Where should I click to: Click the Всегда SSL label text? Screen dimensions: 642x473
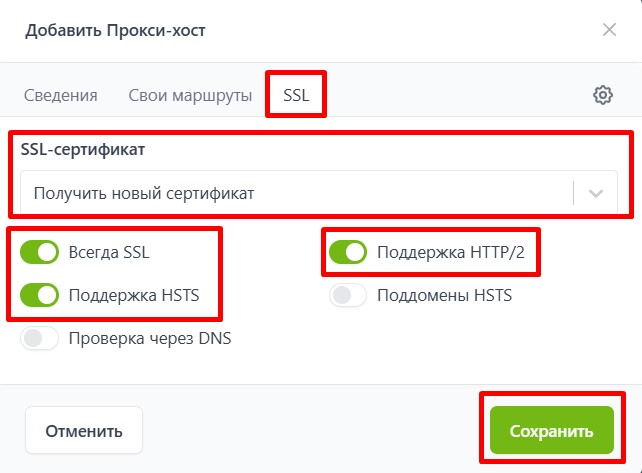pyautogui.click(x=110, y=252)
